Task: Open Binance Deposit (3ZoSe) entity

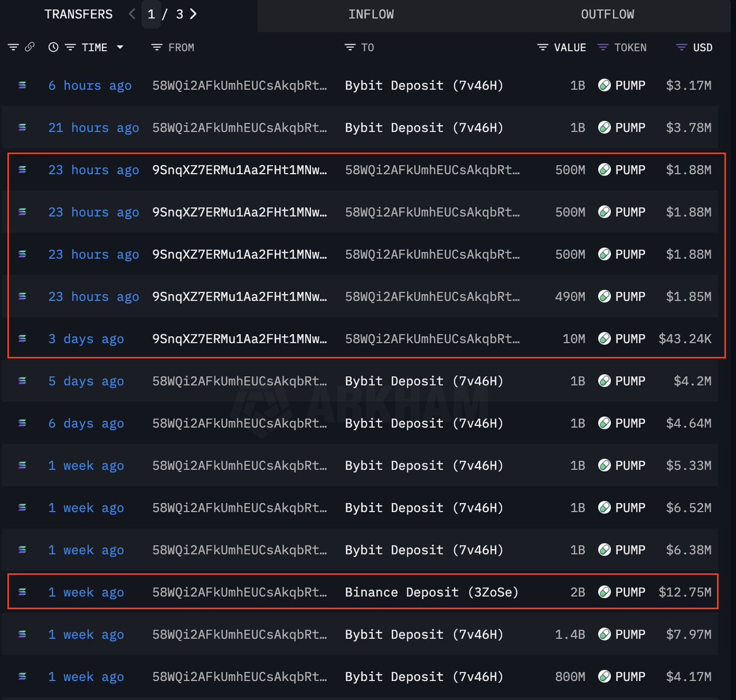Action: 432,592
